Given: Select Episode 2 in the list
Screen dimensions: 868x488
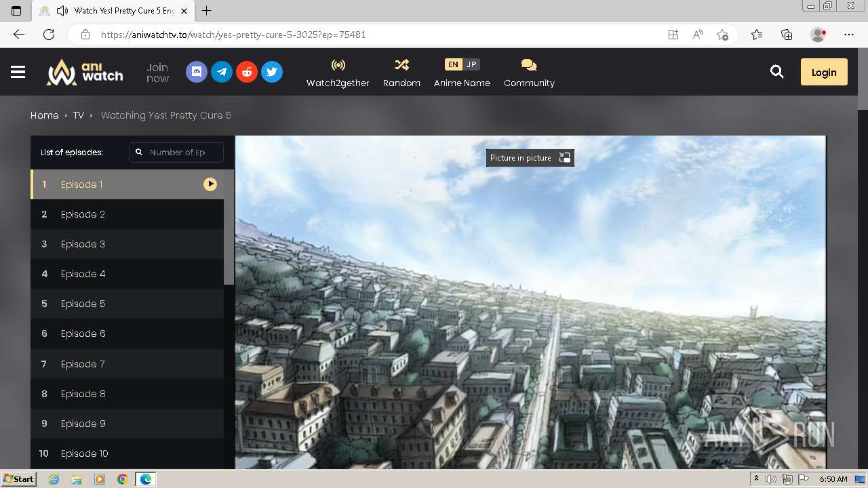Looking at the screenshot, I should pyautogui.click(x=127, y=214).
